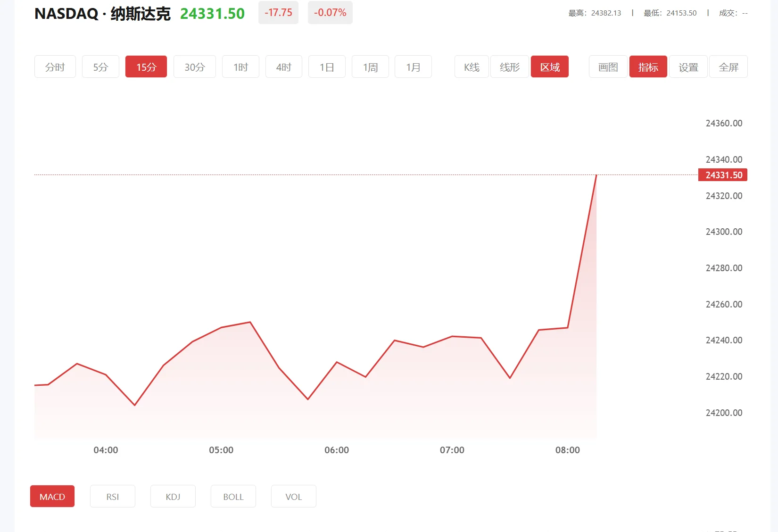Switch to the 分时 intraday timeframe

(55, 66)
